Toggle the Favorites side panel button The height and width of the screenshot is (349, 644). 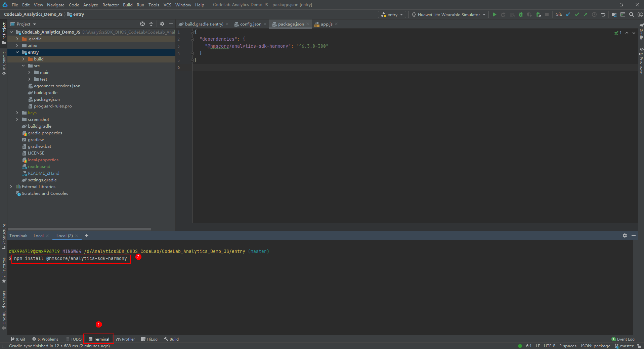4,270
